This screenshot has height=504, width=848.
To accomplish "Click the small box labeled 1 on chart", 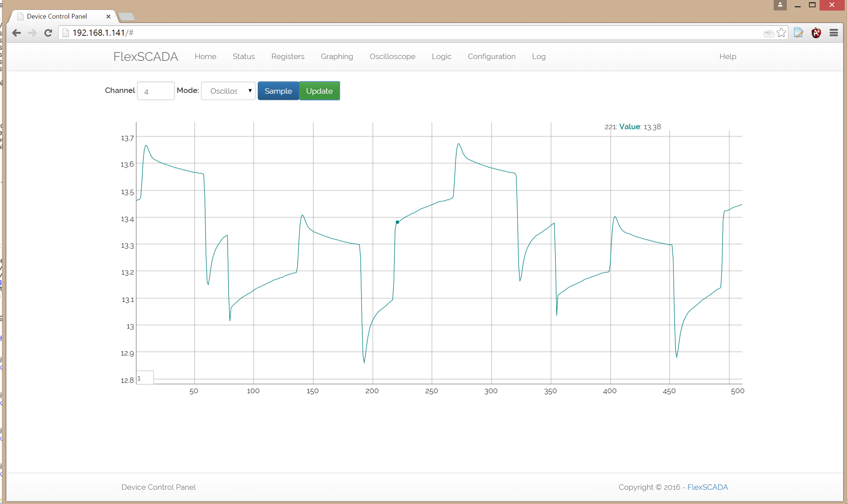I will click(x=145, y=378).
